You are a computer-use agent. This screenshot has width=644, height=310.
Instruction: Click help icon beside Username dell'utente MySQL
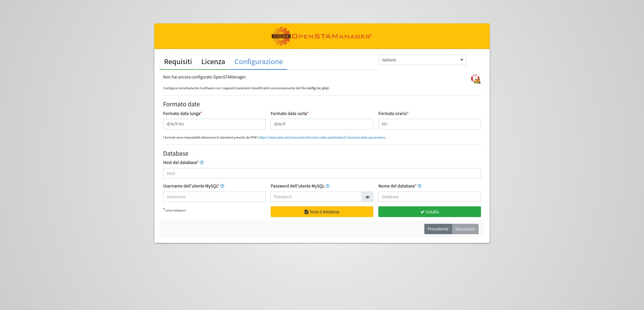[x=222, y=186]
